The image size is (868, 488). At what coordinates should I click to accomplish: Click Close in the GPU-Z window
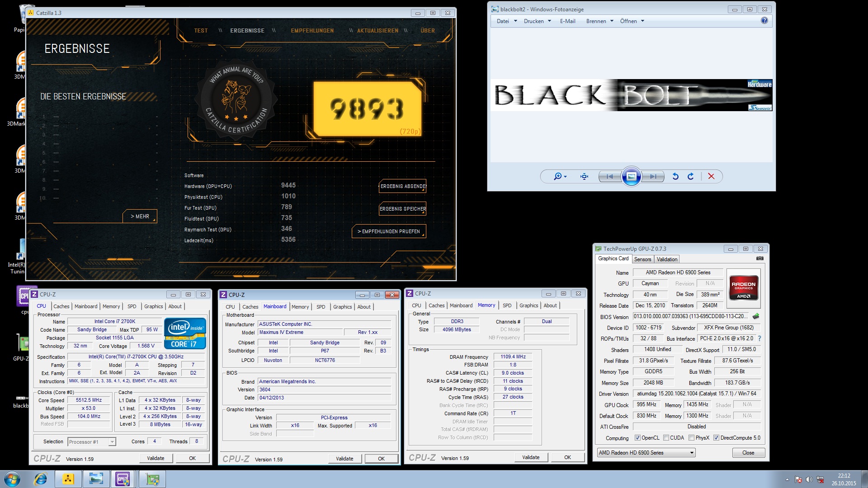[x=748, y=453]
